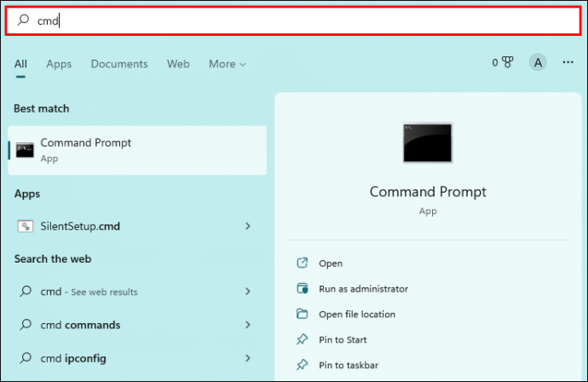The image size is (588, 382).
Task: Click search icon beside cmd web results
Action: coord(25,291)
